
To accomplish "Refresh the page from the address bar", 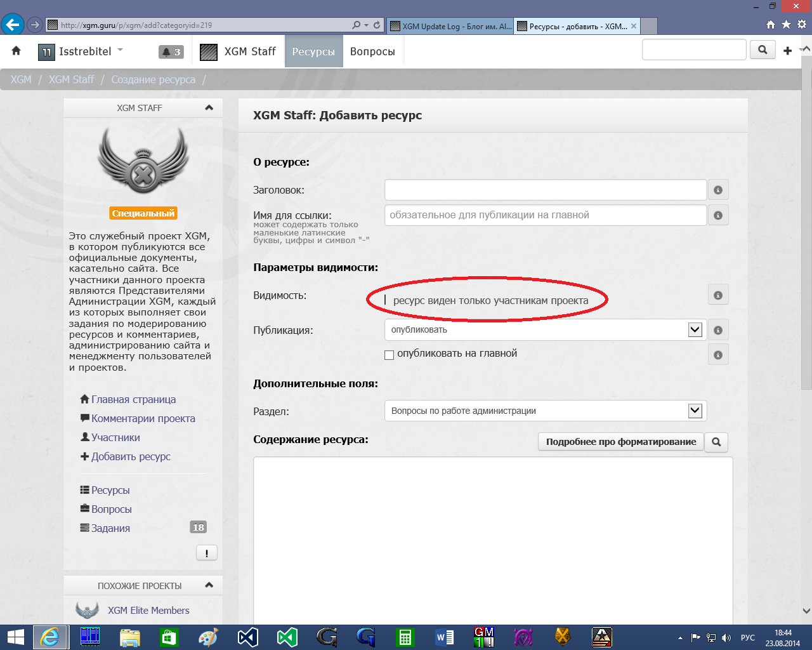I will point(377,25).
